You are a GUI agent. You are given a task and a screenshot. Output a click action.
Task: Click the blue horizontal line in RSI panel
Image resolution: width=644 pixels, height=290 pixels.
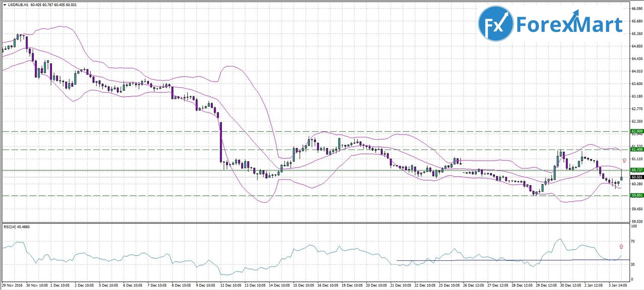[x=472, y=260]
